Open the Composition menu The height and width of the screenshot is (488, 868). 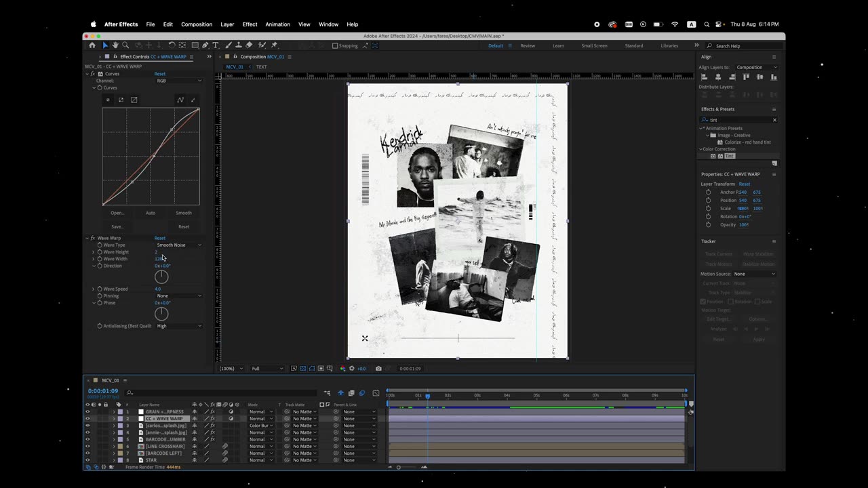click(x=197, y=24)
